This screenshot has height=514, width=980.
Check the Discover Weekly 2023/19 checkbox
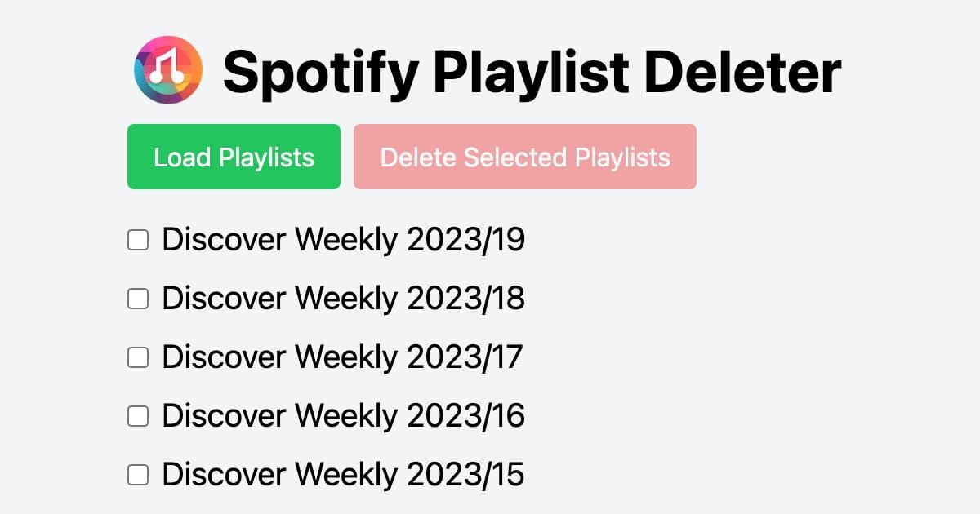(x=138, y=239)
